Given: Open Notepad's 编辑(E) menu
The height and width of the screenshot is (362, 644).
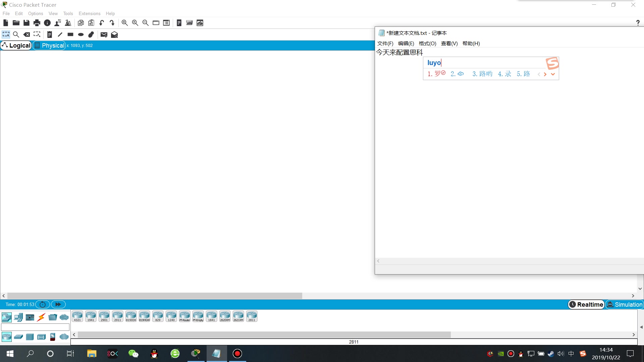Looking at the screenshot, I should coord(406,43).
